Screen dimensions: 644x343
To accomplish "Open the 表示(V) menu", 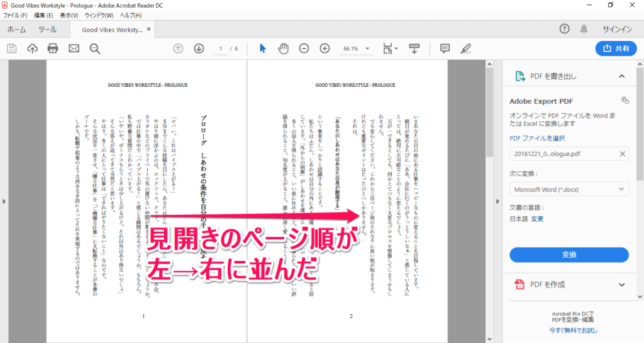I will [x=69, y=15].
